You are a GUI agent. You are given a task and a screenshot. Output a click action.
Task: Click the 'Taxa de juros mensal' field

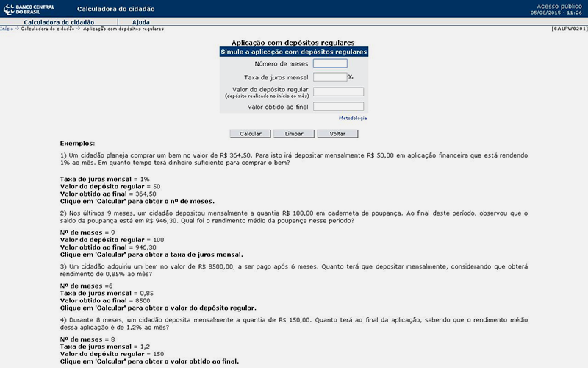[329, 77]
